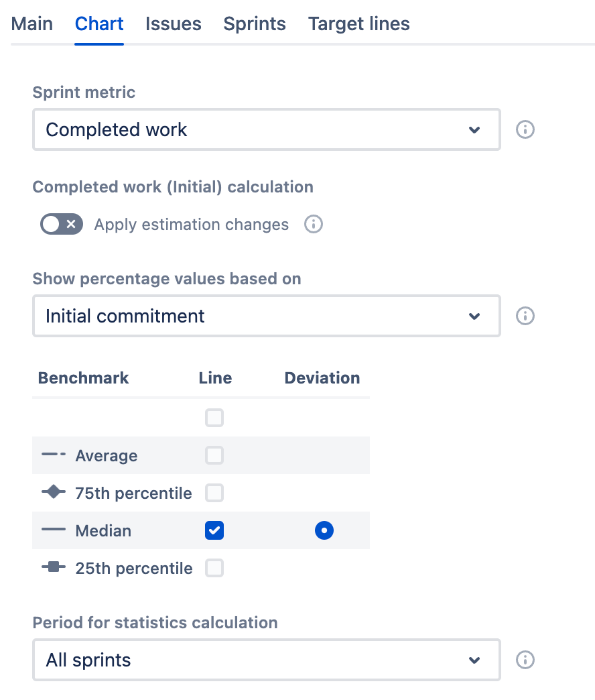Click info icon next to Initial commitment dropdown
Viewport: 595px width, 700px height.
(x=525, y=316)
